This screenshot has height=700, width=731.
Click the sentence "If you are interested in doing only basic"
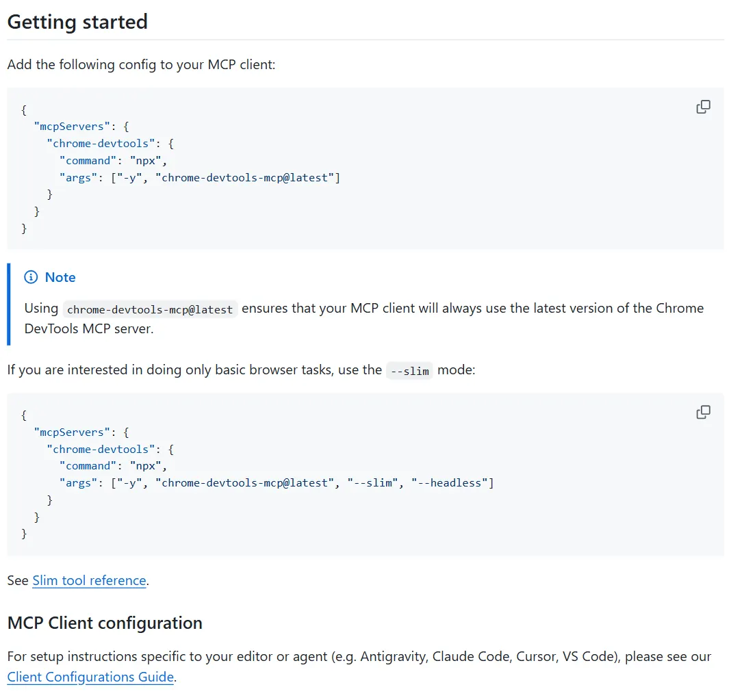pos(241,370)
